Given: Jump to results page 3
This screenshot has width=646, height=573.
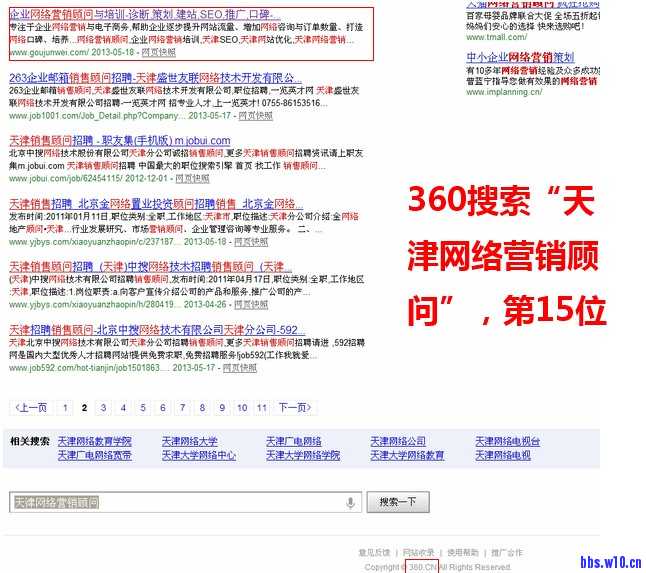Looking at the screenshot, I should coord(104,408).
